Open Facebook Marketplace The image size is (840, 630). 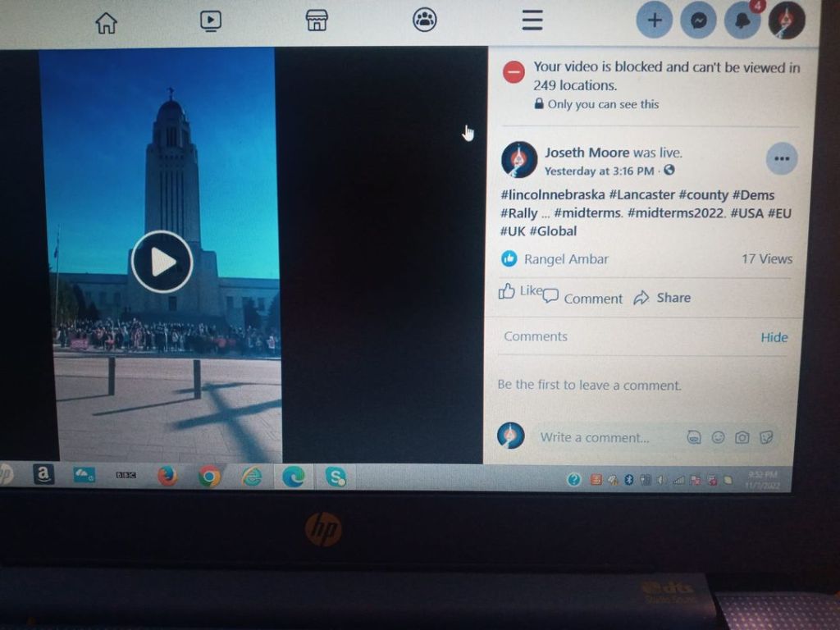click(x=317, y=21)
